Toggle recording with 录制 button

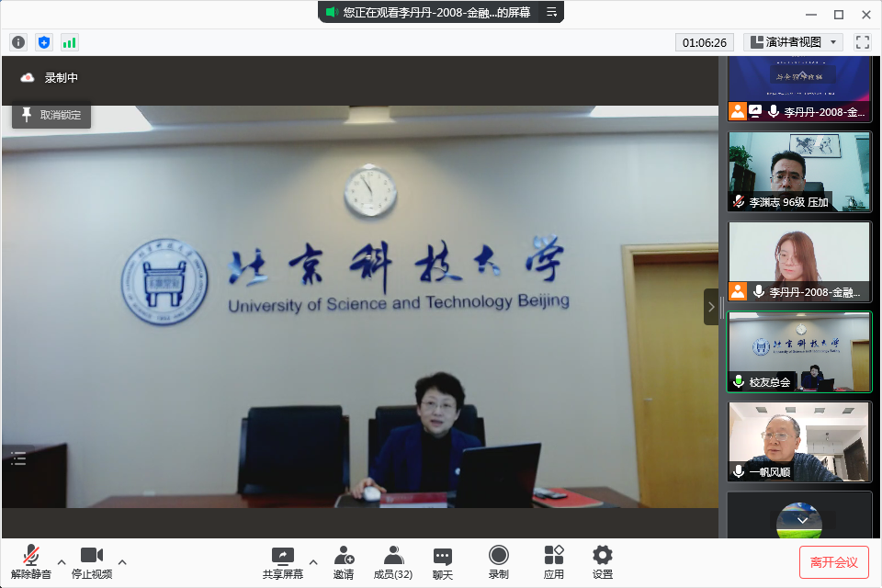(498, 562)
